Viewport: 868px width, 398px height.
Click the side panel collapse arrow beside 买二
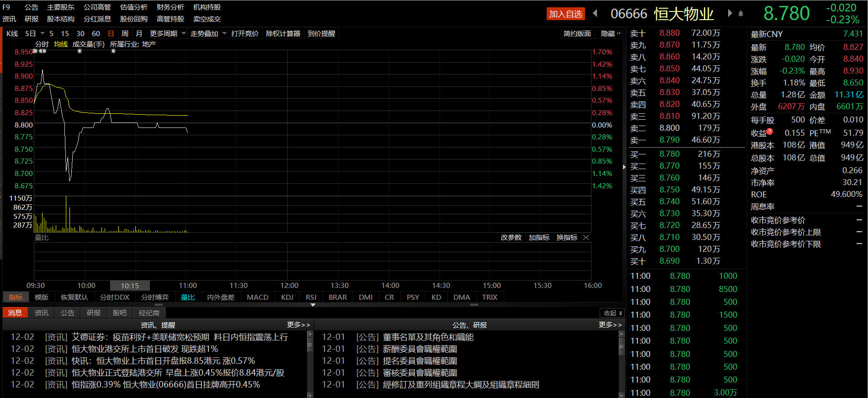tap(624, 167)
